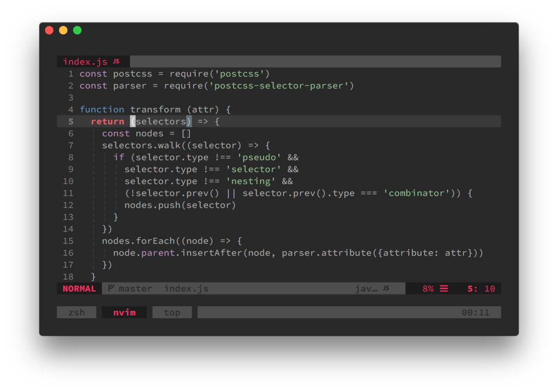Click the NORMAL mode indicator
This screenshot has height=392, width=558.
(79, 289)
